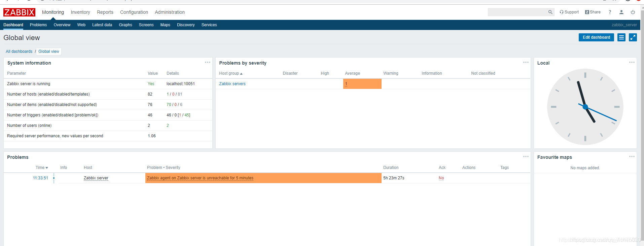Go to the Problems submenu tab

(38, 25)
